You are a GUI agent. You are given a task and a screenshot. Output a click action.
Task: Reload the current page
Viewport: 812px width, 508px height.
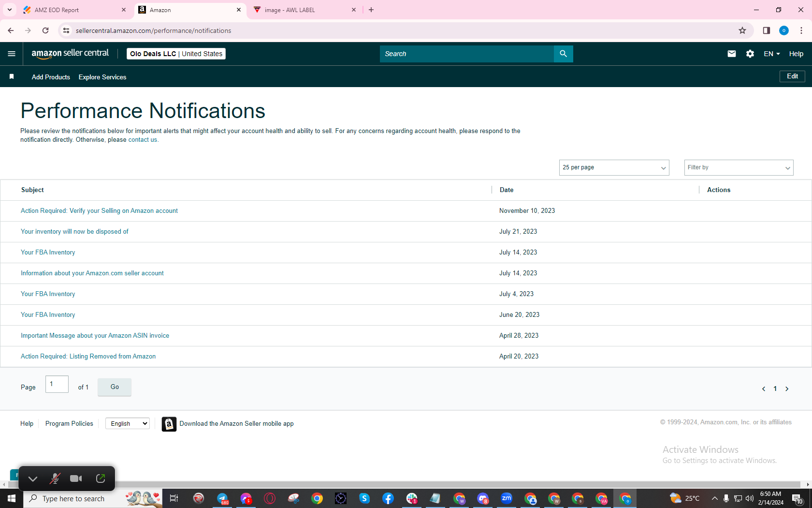45,30
